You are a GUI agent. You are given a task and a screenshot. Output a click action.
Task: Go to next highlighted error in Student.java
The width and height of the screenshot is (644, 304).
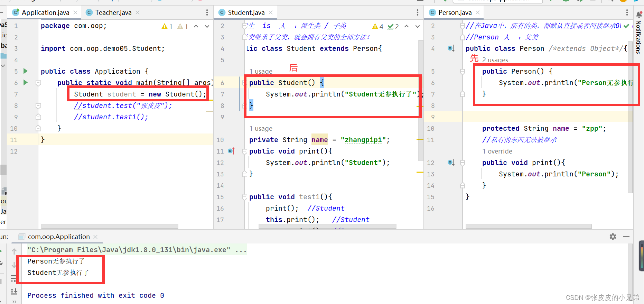point(418,26)
